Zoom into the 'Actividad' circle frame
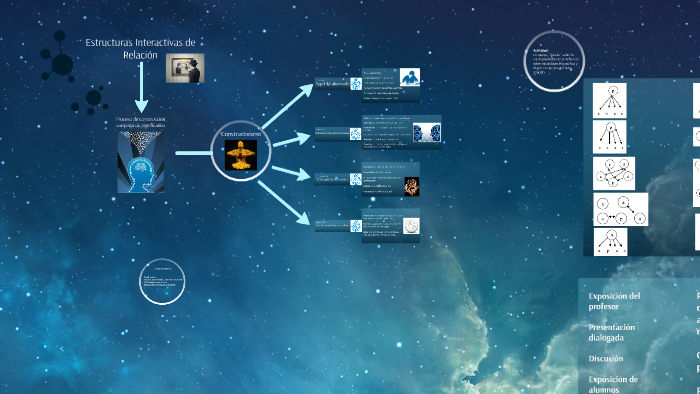700x394 pixels. tap(554, 61)
